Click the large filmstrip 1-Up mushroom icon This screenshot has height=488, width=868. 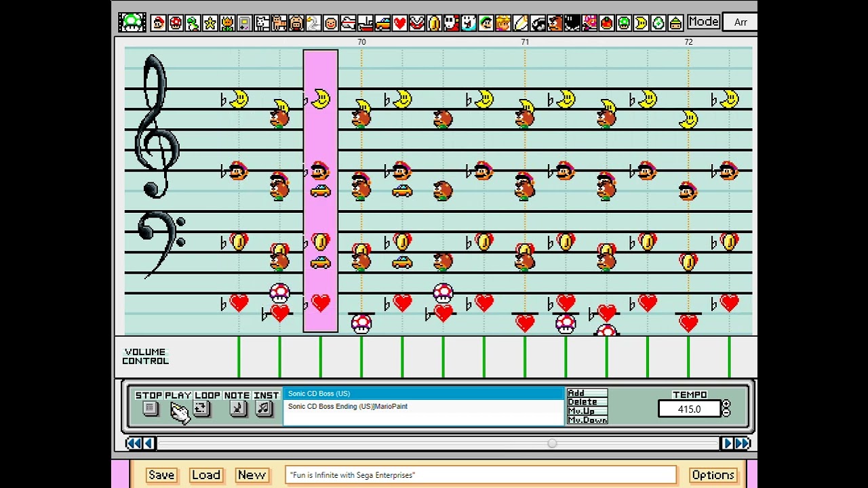click(x=132, y=22)
